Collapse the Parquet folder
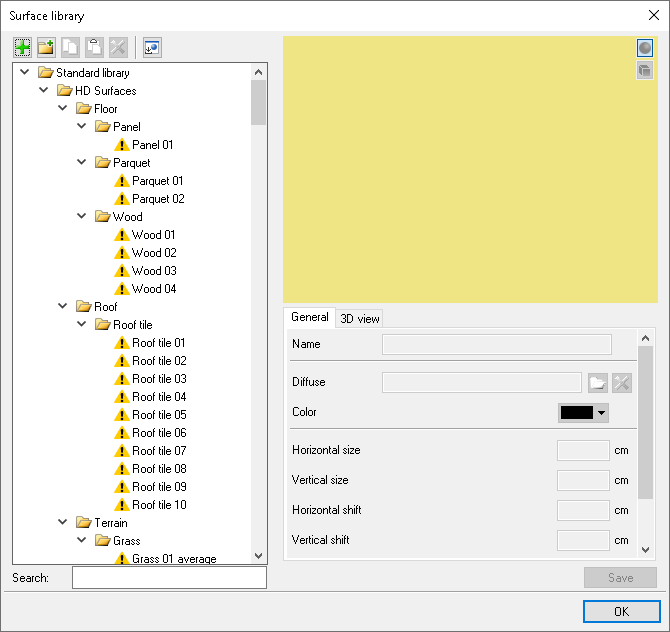Screen dimensions: 670x632 (81, 163)
